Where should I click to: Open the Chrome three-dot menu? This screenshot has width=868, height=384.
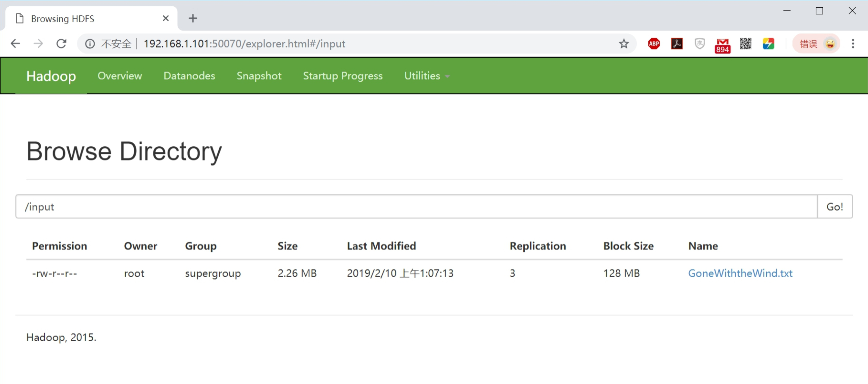pyautogui.click(x=853, y=44)
